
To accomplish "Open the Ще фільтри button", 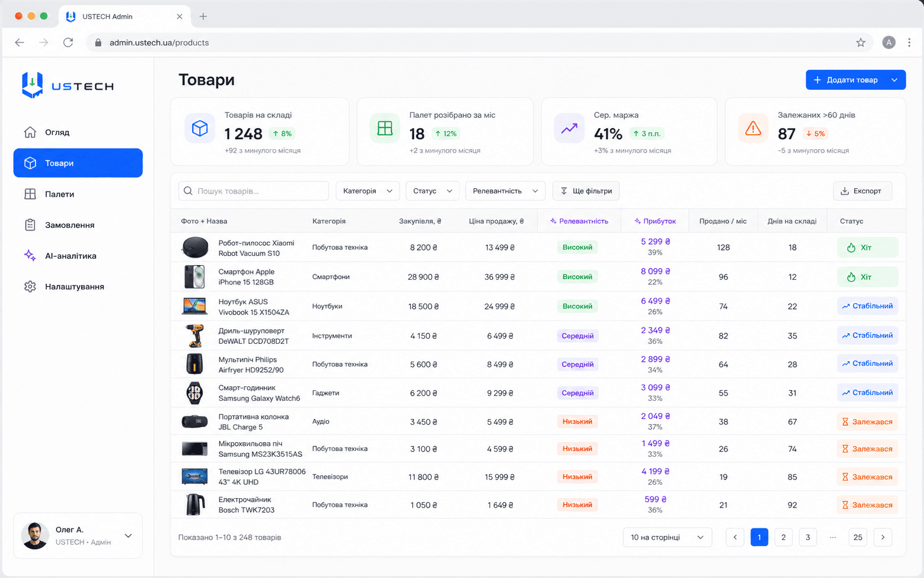I will (586, 191).
